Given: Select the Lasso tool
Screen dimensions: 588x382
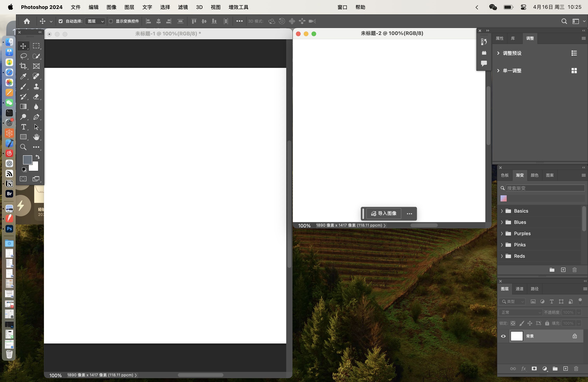Looking at the screenshot, I should 24,56.
